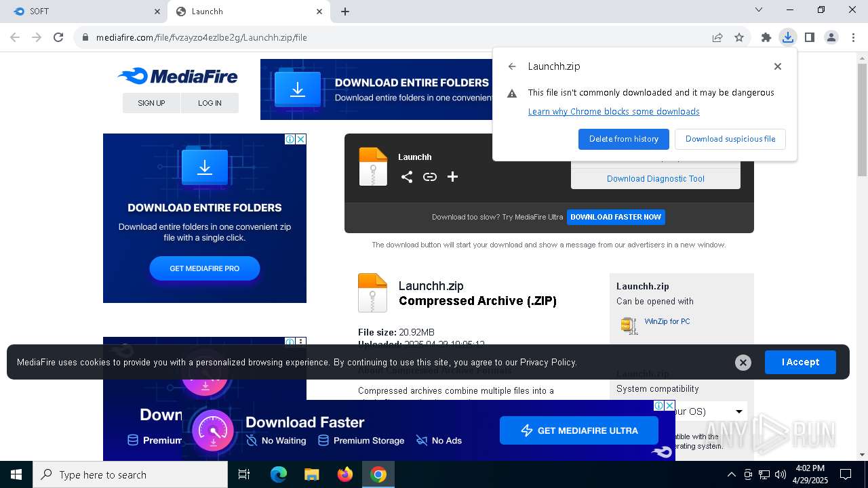Go back in the Launchh.zip download bubble
Viewport: 868px width, 488px height.
coord(512,66)
